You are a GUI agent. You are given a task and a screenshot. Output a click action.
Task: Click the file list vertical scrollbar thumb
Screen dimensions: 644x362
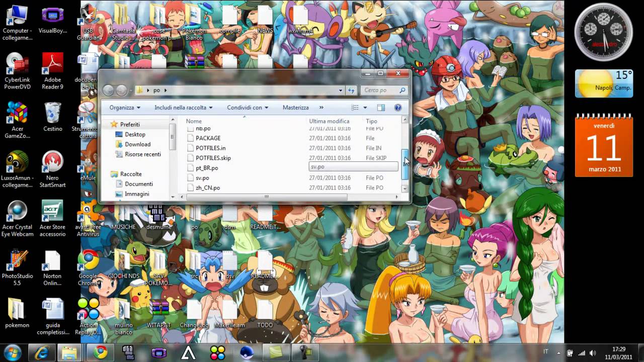[x=405, y=164]
